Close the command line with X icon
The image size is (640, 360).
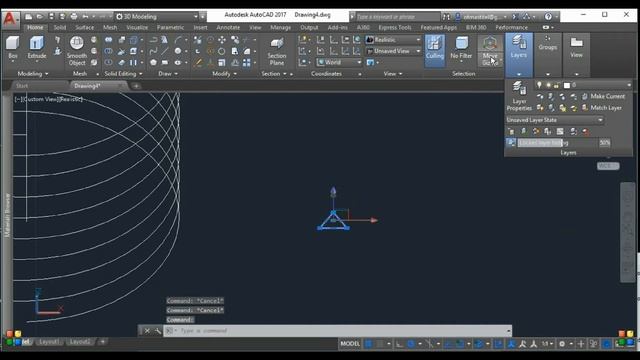147,331
